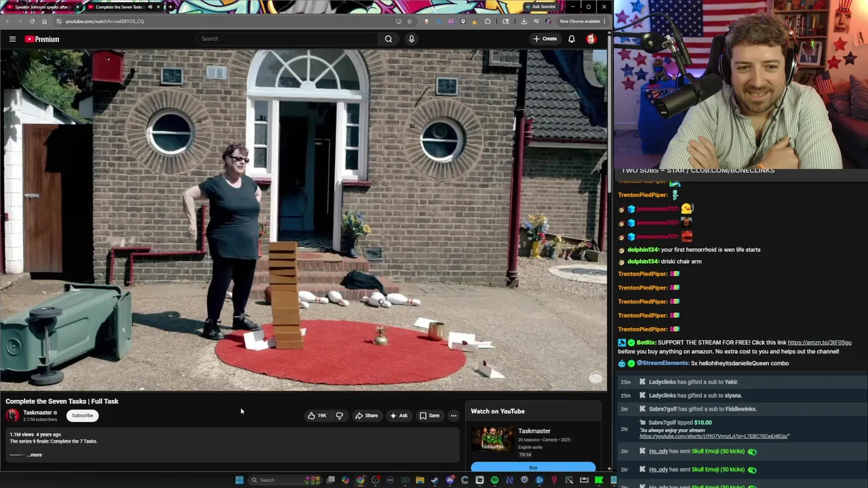Image resolution: width=868 pixels, height=488 pixels.
Task: Open the YouTube shorts link in Sabre7golf tip
Action: click(x=714, y=436)
